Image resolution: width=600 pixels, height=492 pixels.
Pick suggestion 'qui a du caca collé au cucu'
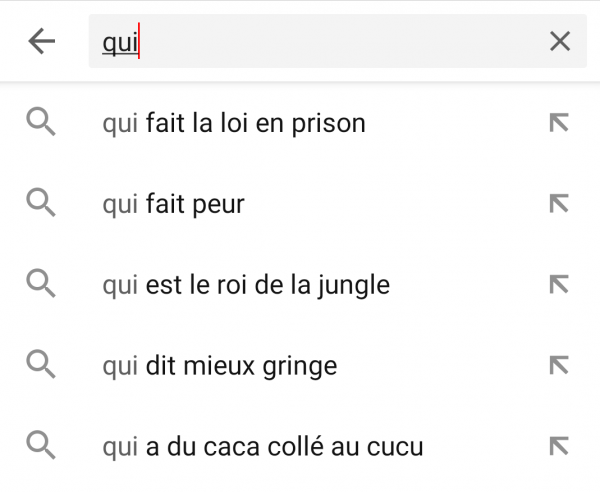300,446
